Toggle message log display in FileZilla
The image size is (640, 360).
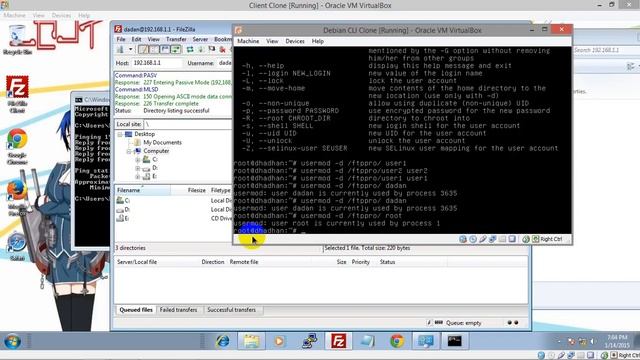coord(143,50)
